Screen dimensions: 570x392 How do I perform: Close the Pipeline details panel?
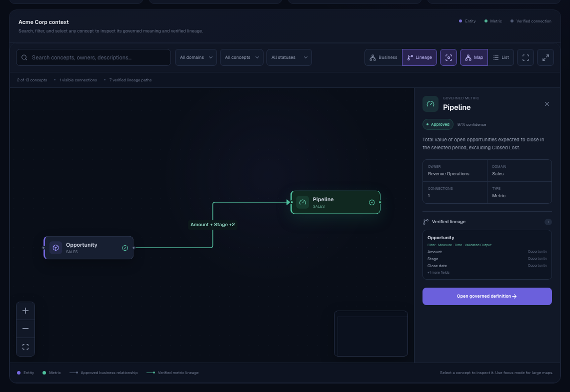[x=547, y=104]
